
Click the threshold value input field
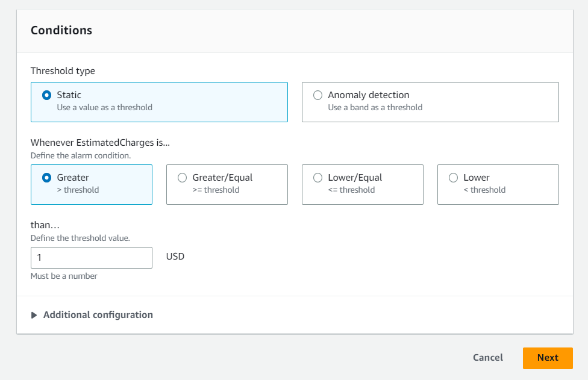coord(92,258)
